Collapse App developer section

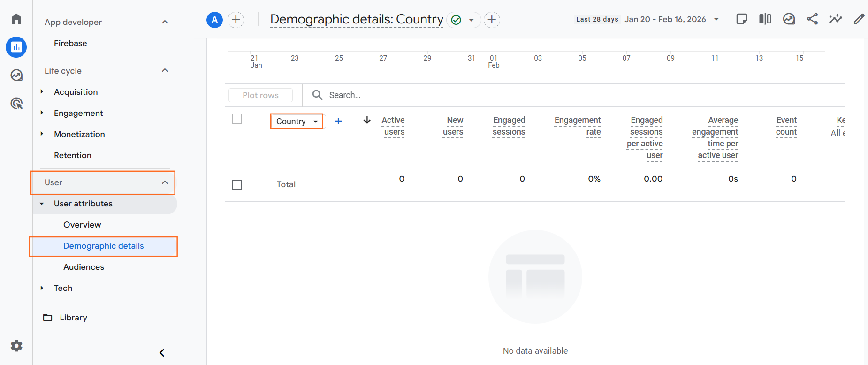(x=165, y=22)
